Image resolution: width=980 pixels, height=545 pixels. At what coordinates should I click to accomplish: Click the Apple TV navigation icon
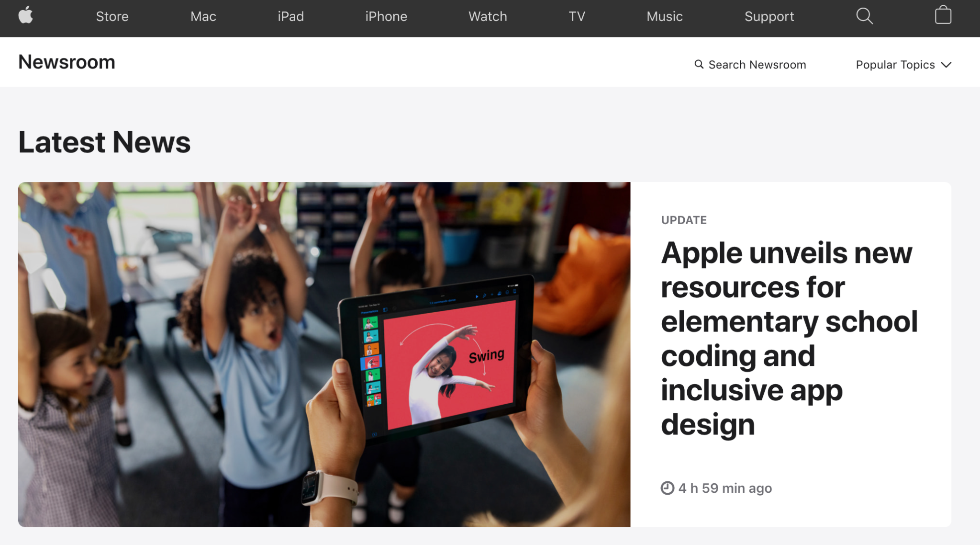[577, 17]
